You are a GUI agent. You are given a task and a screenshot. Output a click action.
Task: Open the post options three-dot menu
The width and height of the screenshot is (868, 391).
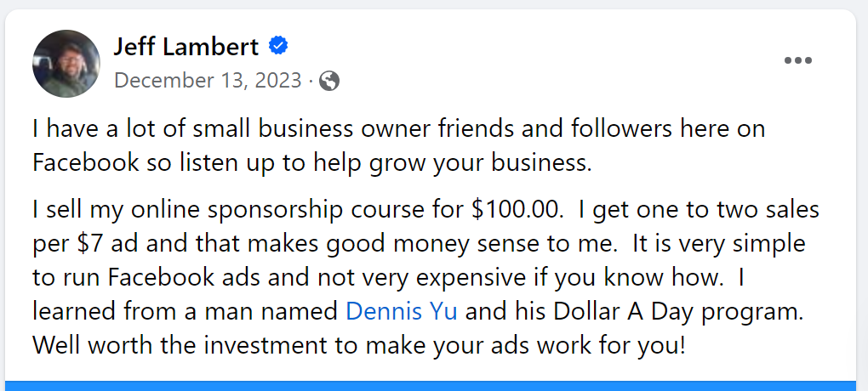coord(798,60)
